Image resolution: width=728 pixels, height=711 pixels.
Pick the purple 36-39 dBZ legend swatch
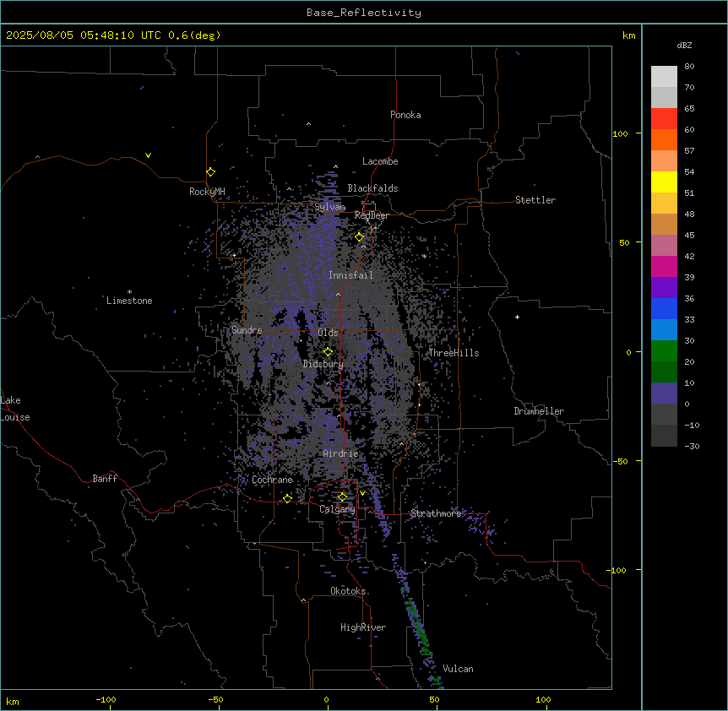664,288
